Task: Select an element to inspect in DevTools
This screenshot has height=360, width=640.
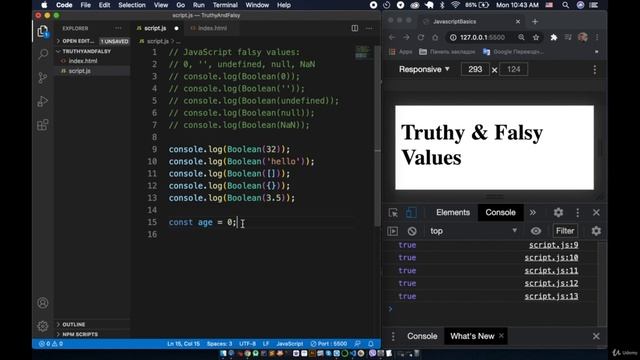Action: pyautogui.click(x=393, y=213)
